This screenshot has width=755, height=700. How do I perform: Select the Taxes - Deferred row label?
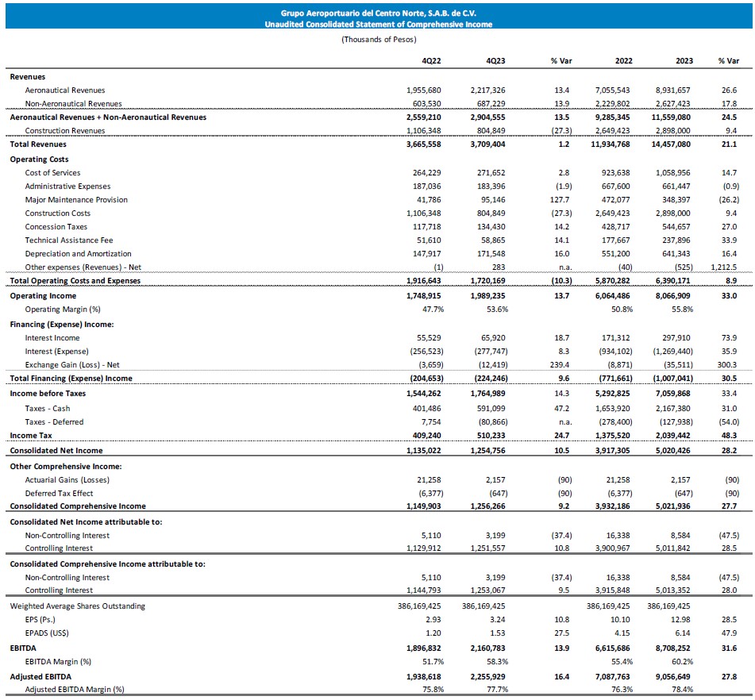[54, 422]
